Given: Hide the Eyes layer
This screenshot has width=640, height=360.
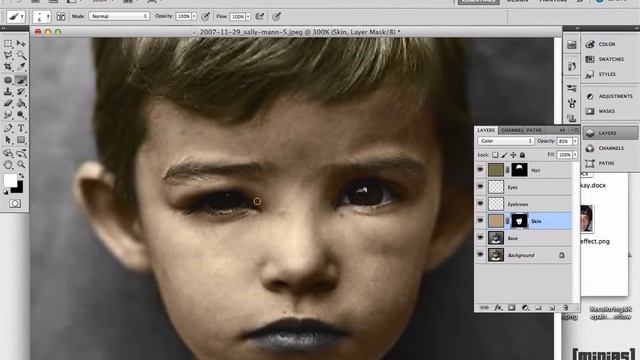Looking at the screenshot, I should 480,187.
